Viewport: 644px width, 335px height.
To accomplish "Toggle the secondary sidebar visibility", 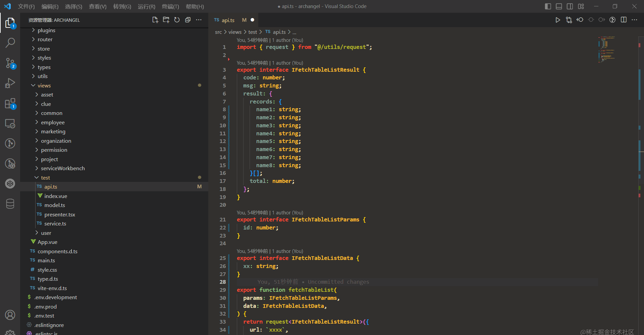I will [570, 6].
